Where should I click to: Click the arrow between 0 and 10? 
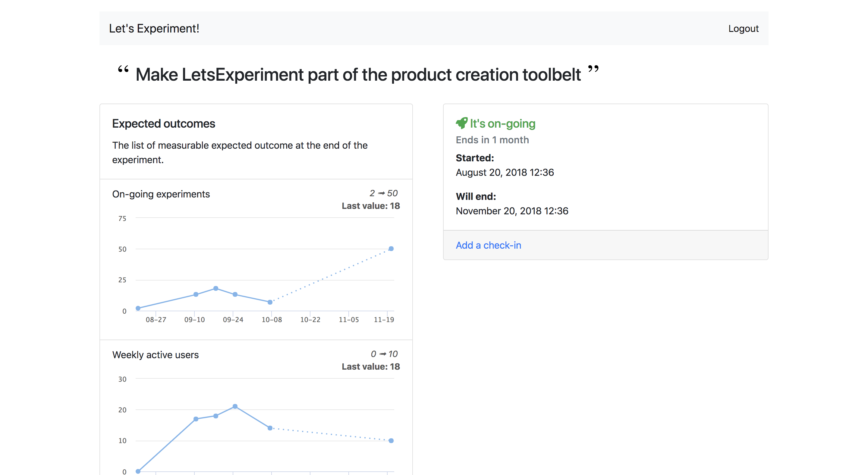pos(382,354)
